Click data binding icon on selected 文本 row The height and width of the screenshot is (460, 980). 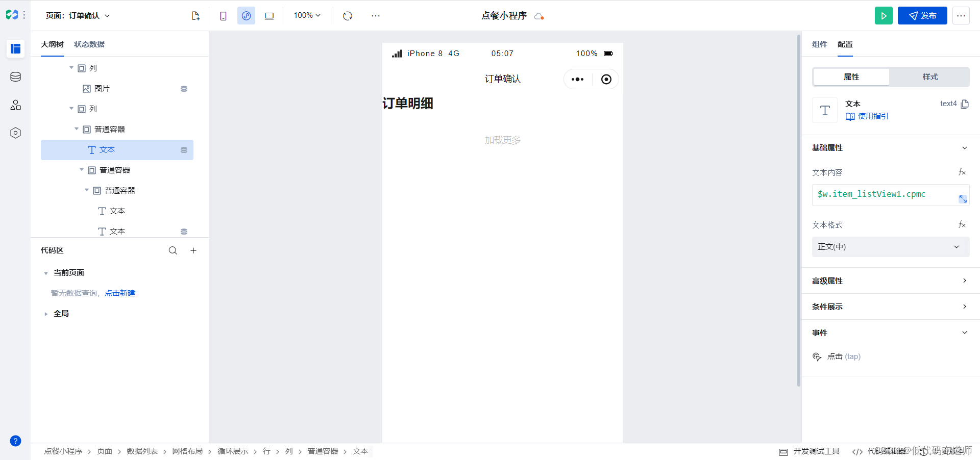[184, 150]
